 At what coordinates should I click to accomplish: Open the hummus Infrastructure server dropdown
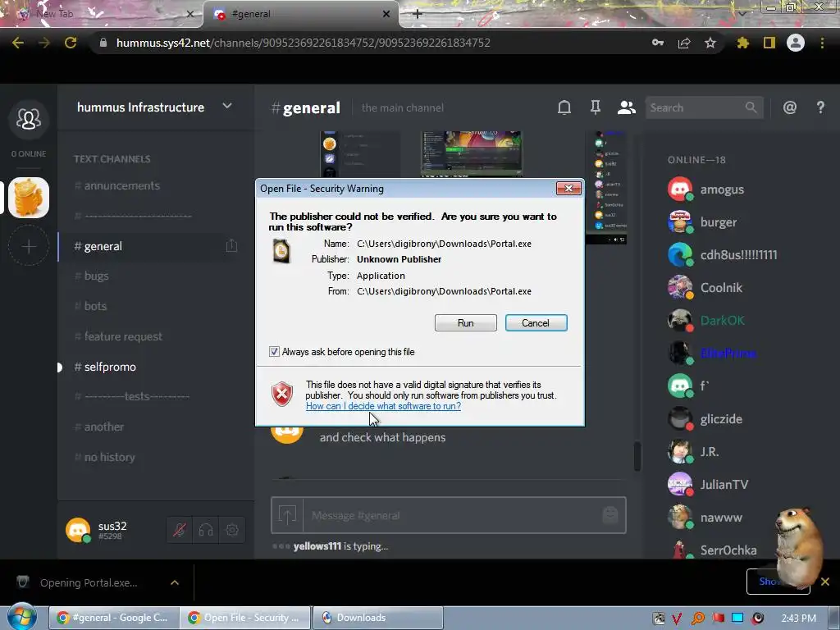(227, 106)
